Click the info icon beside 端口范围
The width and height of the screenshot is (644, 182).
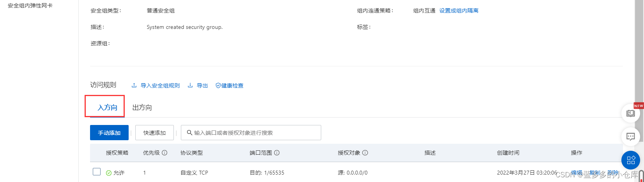[277, 153]
